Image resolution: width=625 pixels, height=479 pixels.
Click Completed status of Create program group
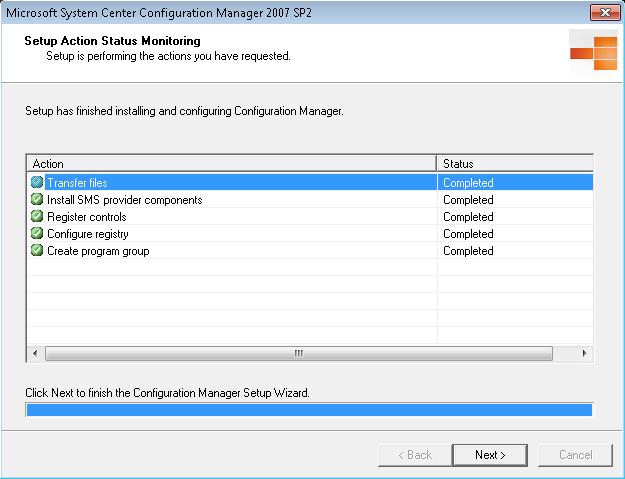468,251
